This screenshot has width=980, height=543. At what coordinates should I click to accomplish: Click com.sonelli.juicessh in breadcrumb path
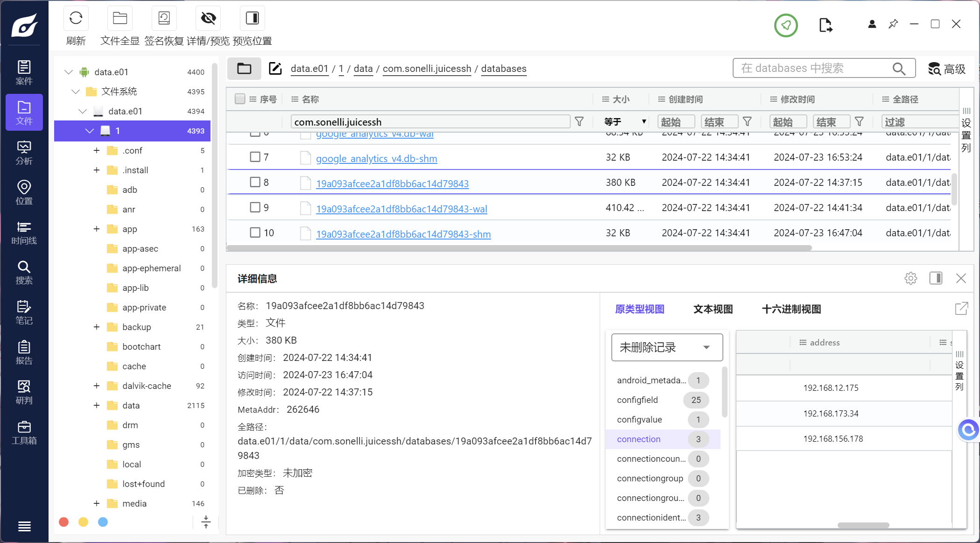coord(427,69)
